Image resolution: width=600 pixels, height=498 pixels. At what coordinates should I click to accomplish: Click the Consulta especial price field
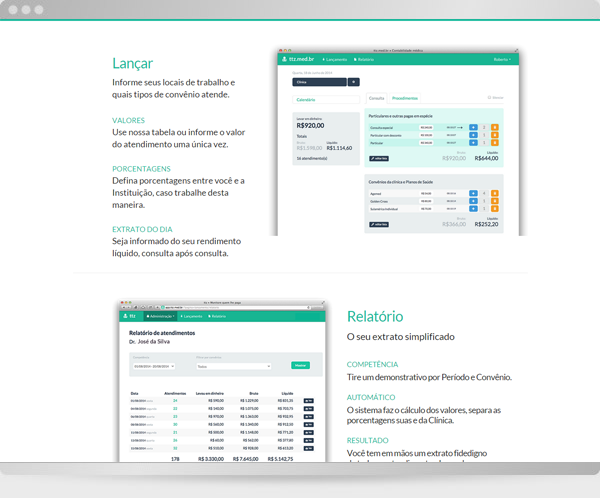pyautogui.click(x=426, y=127)
